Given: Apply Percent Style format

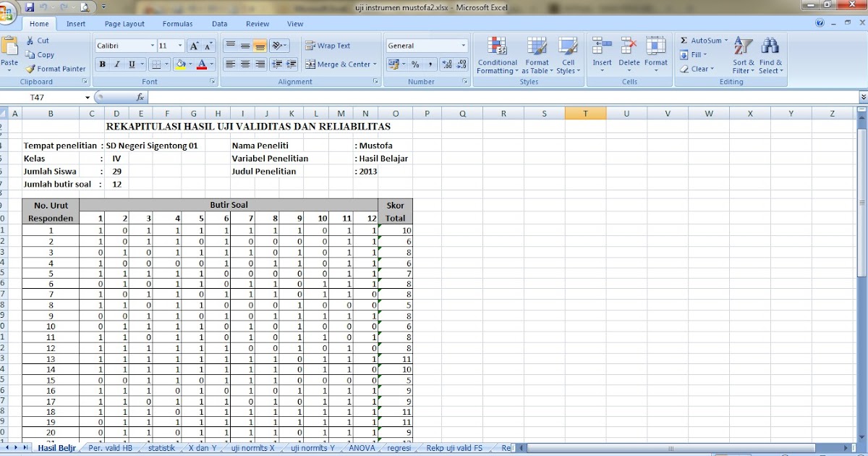Looking at the screenshot, I should point(415,64).
